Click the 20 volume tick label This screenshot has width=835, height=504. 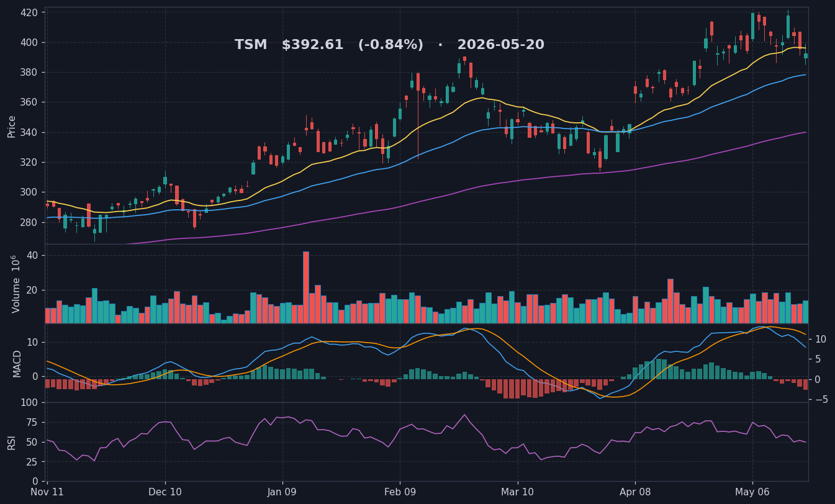[32, 290]
